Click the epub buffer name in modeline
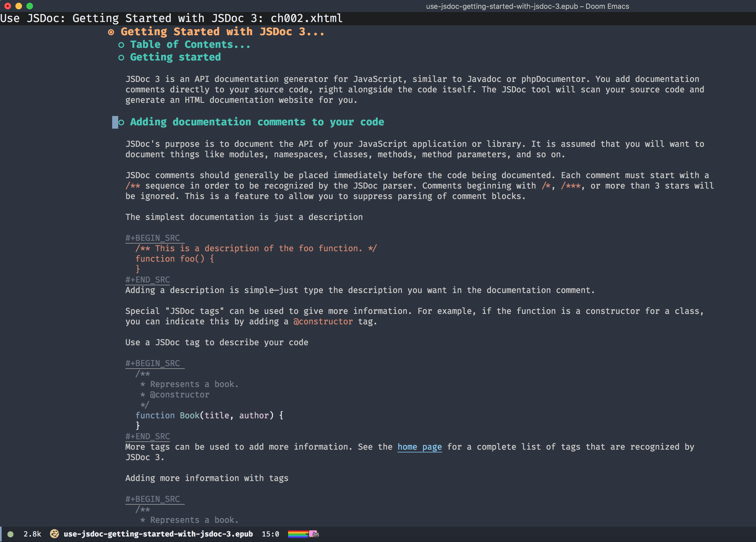The width and height of the screenshot is (756, 542). point(158,534)
